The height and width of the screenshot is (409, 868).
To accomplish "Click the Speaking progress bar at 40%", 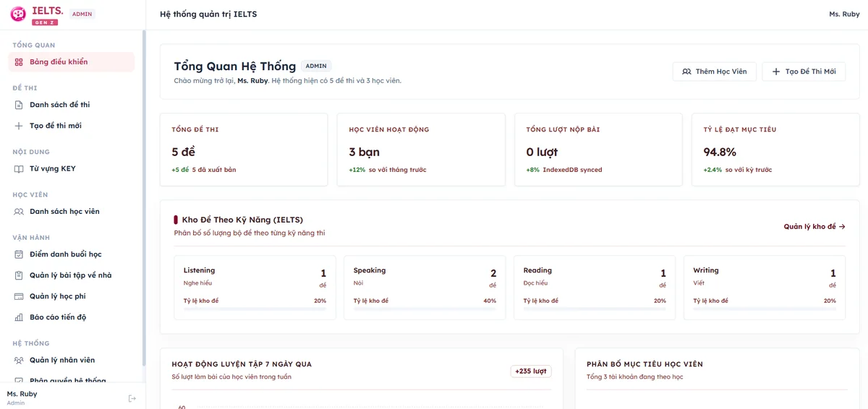I will pyautogui.click(x=425, y=309).
